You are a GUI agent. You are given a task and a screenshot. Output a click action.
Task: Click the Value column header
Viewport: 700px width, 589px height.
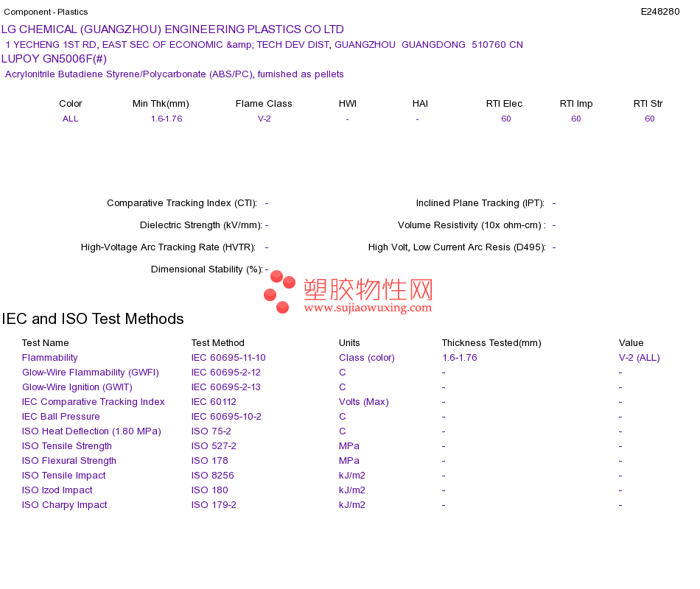click(x=631, y=343)
